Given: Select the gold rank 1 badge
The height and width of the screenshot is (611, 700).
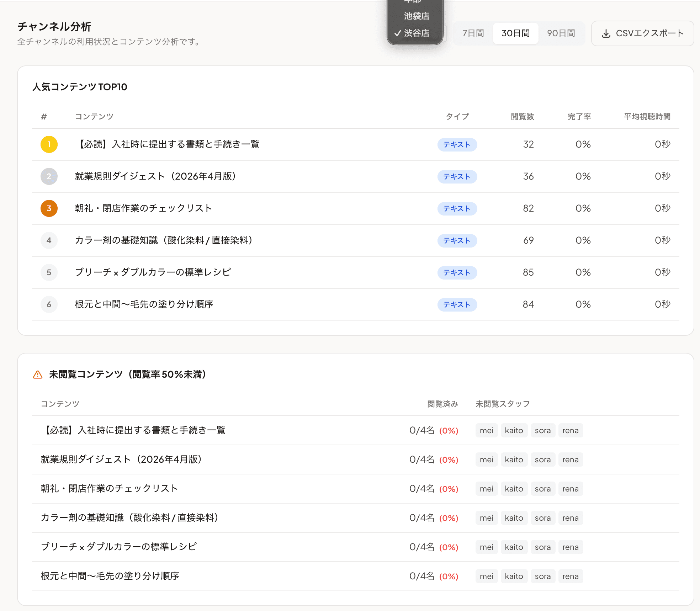Looking at the screenshot, I should point(49,144).
